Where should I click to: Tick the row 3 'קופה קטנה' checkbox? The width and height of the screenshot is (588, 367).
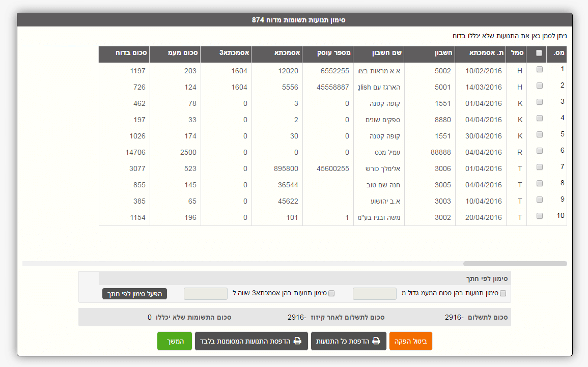pyautogui.click(x=539, y=102)
